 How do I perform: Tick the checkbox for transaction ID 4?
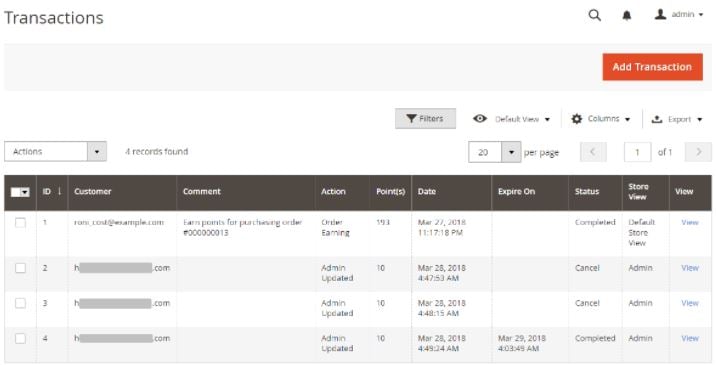click(x=20, y=338)
